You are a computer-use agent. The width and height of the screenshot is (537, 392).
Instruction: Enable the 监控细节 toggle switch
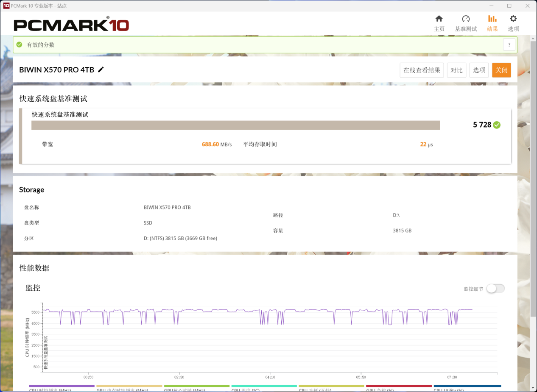pos(495,289)
